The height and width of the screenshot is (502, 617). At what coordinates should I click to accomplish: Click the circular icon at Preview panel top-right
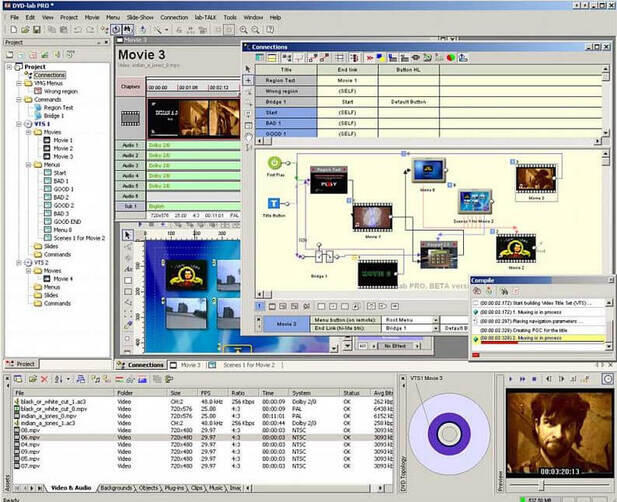click(x=608, y=379)
